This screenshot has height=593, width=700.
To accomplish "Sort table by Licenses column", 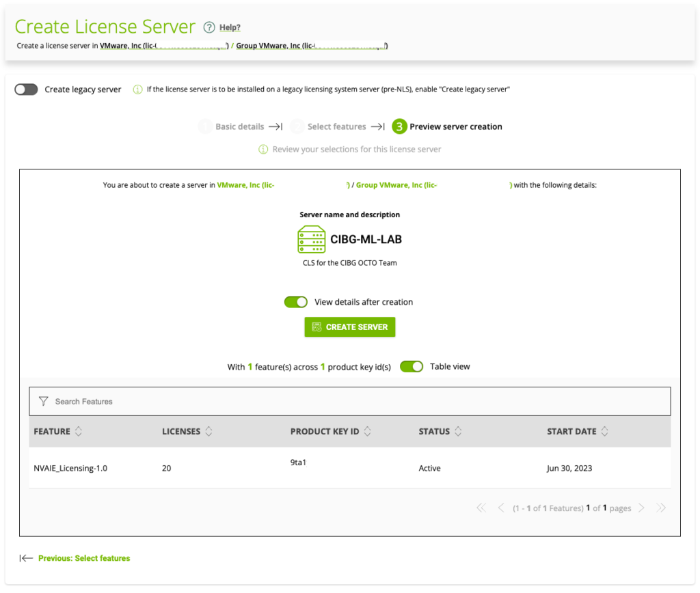I will tap(208, 432).
